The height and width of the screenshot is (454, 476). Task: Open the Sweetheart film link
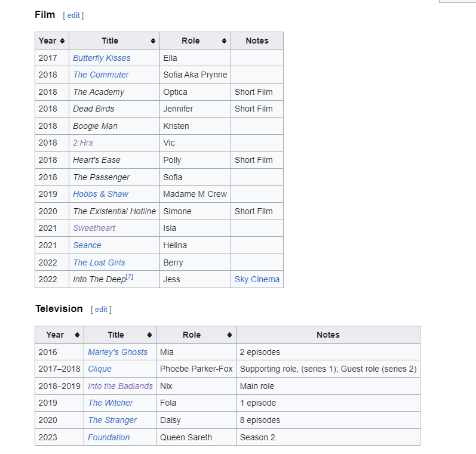pos(94,228)
